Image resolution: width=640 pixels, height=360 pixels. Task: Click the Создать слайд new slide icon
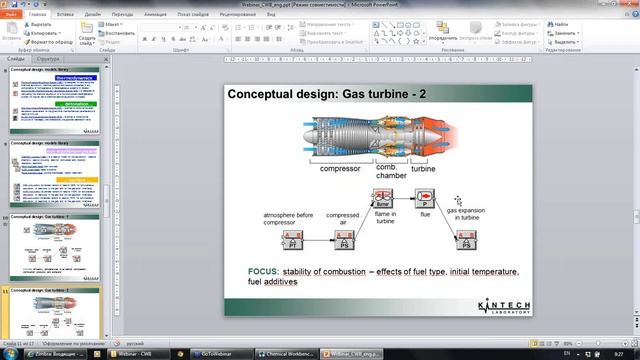pos(87,28)
